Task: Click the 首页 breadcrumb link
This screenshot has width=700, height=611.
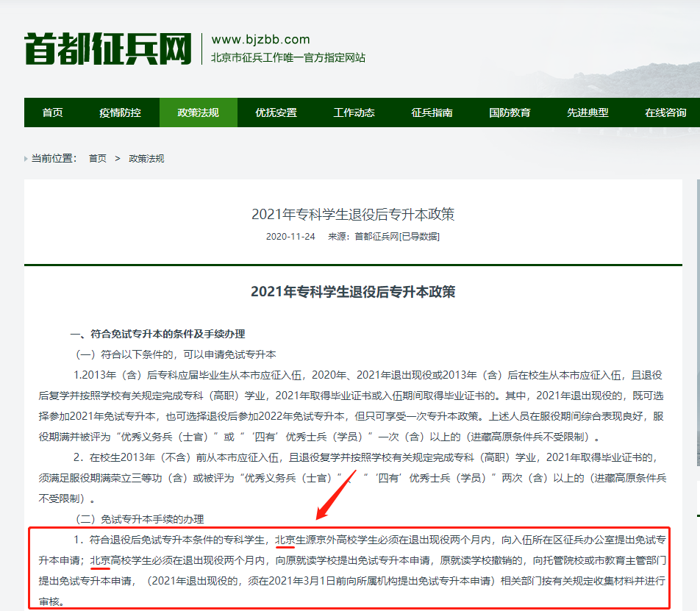Action: (97, 158)
